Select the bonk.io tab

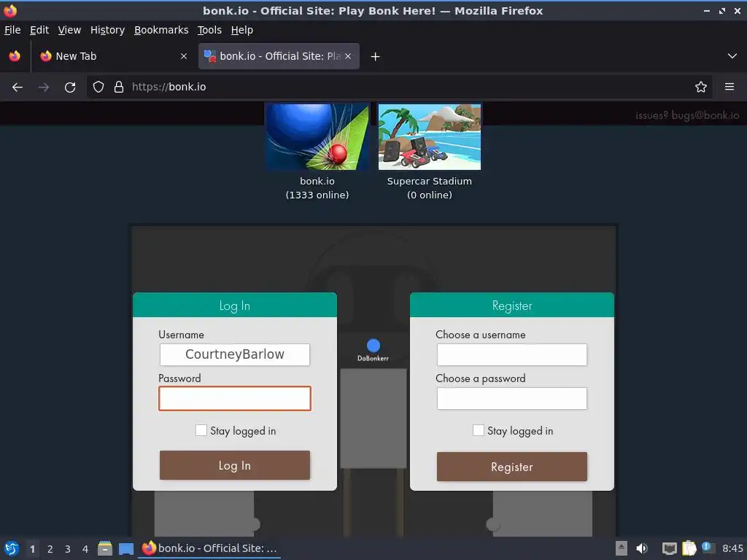coord(279,56)
